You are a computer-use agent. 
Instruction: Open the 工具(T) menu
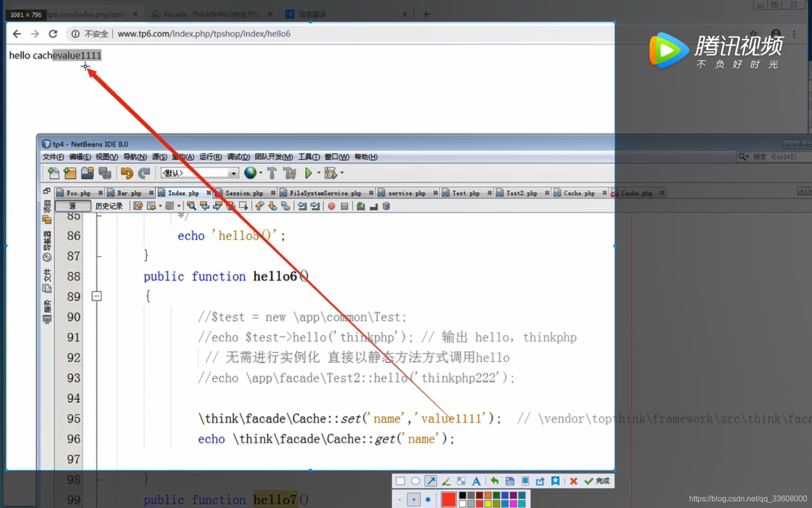pyautogui.click(x=309, y=157)
